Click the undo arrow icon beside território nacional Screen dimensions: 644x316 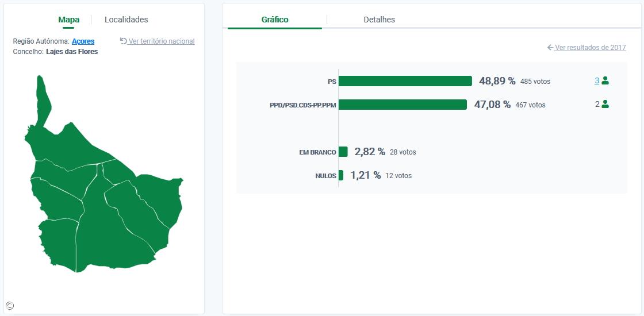(123, 41)
